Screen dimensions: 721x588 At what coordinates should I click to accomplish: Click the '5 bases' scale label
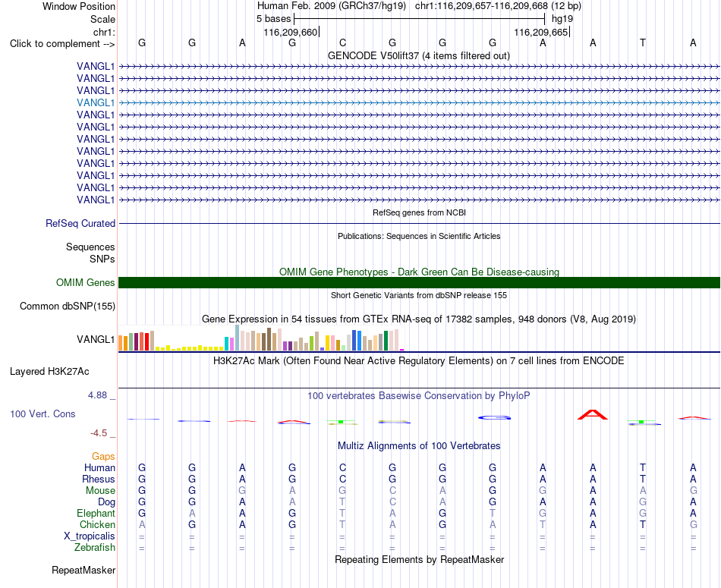(x=273, y=19)
